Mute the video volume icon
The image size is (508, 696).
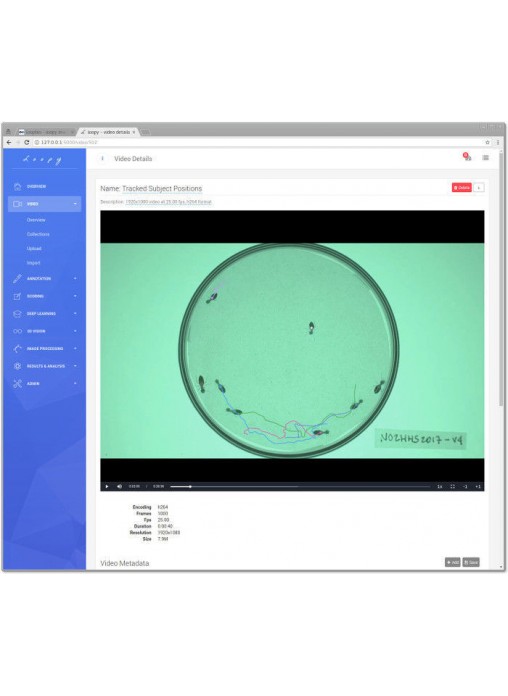coord(119,486)
